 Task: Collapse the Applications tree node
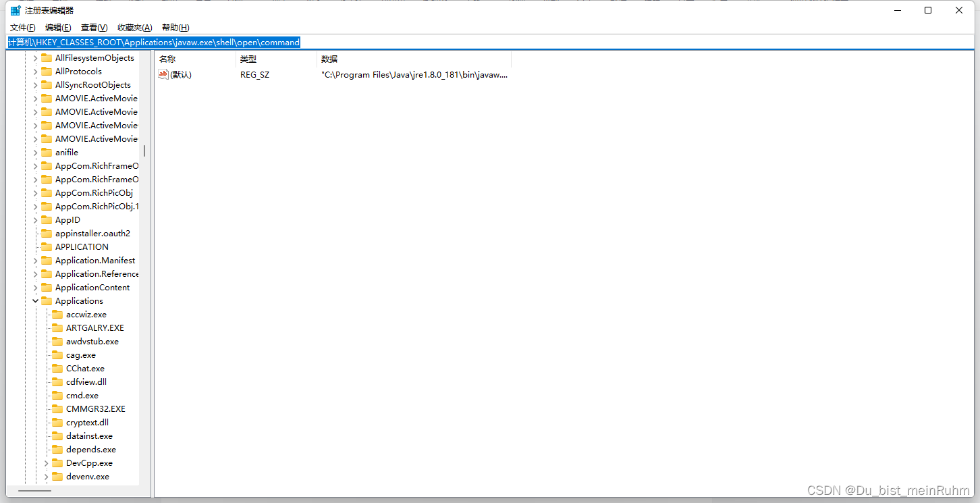click(36, 300)
